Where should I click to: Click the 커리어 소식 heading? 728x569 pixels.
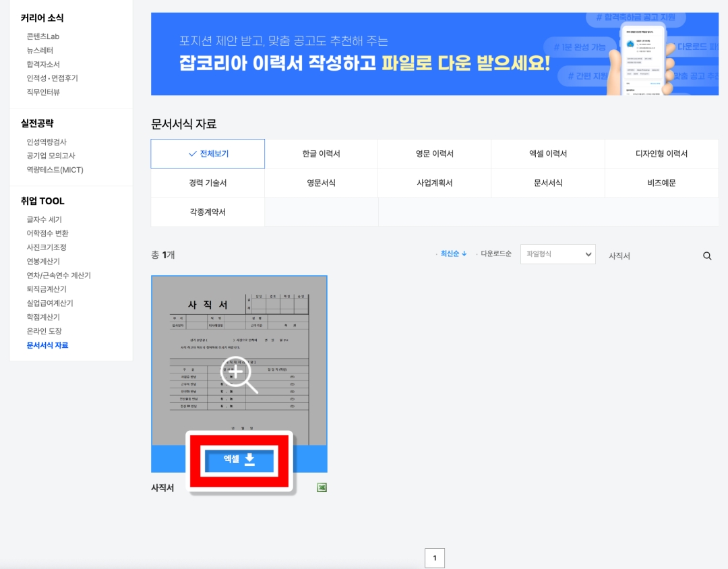pyautogui.click(x=42, y=18)
